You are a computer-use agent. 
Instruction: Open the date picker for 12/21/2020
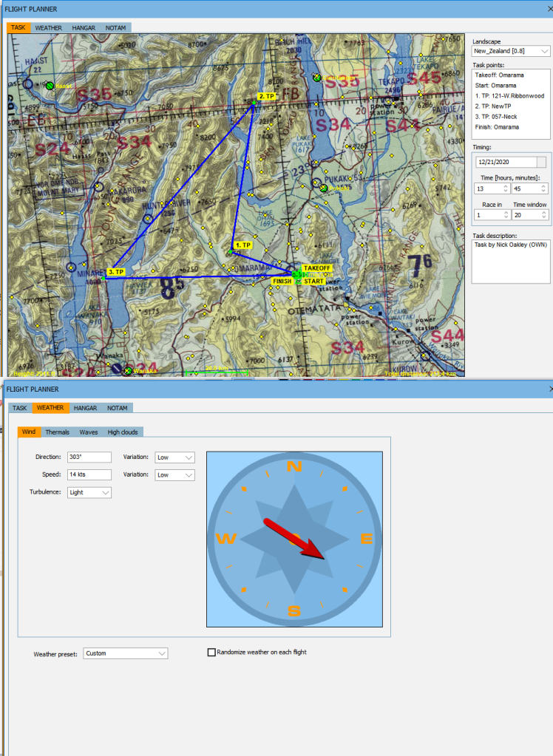pos(541,162)
